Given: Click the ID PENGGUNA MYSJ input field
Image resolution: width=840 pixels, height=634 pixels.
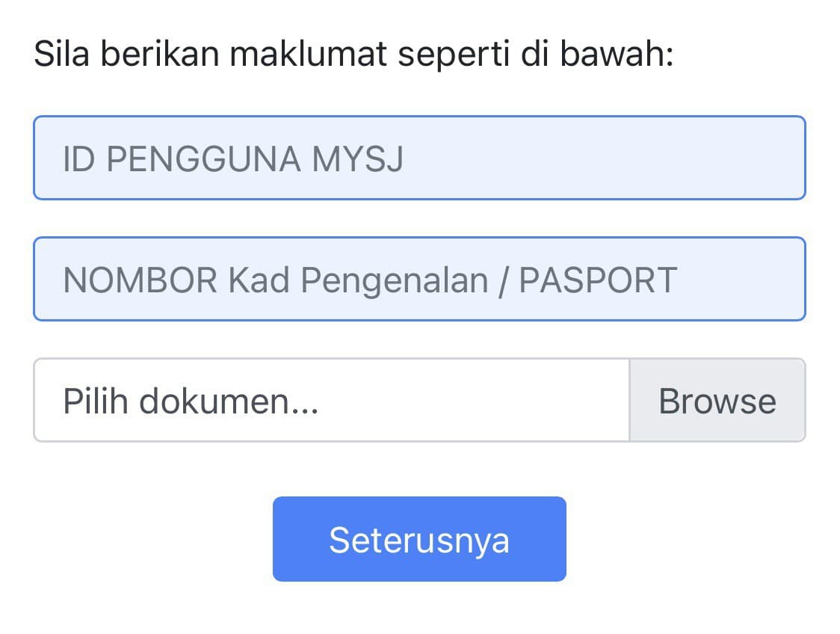Looking at the screenshot, I should click(419, 158).
